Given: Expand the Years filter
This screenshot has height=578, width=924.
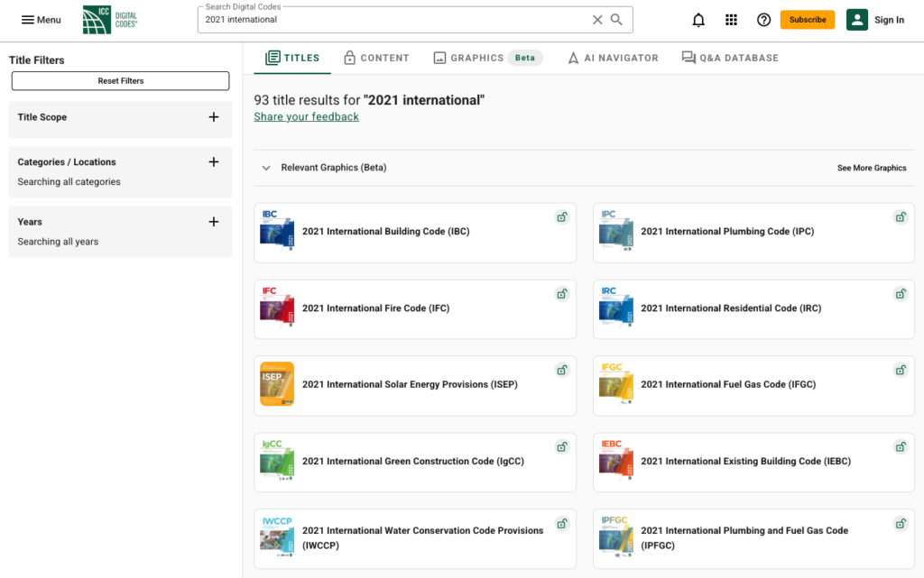Looking at the screenshot, I should pos(213,222).
